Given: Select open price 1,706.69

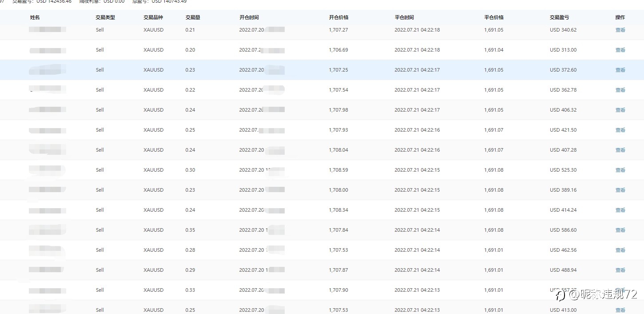Looking at the screenshot, I should [x=338, y=50].
